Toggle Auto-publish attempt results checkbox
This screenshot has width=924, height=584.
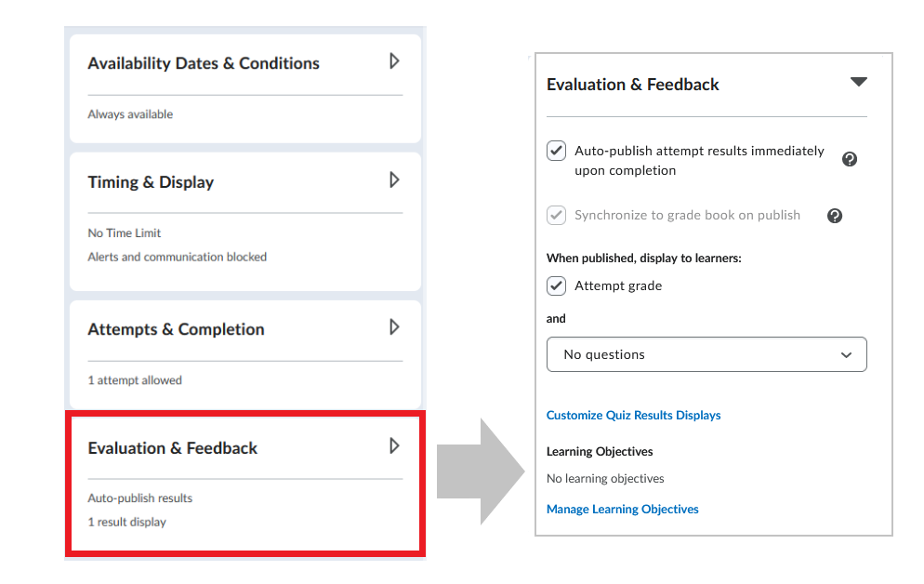[x=556, y=151]
